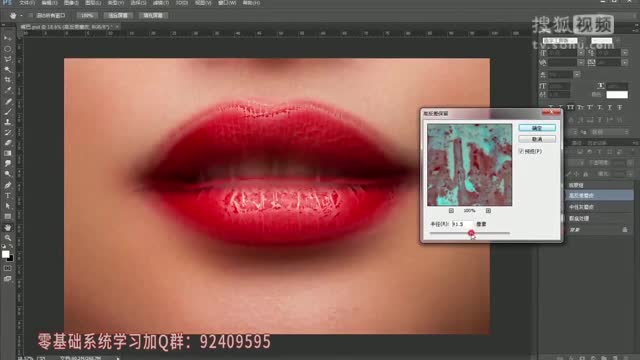Close the open document tab
The image size is (640, 360).
coord(117,27)
